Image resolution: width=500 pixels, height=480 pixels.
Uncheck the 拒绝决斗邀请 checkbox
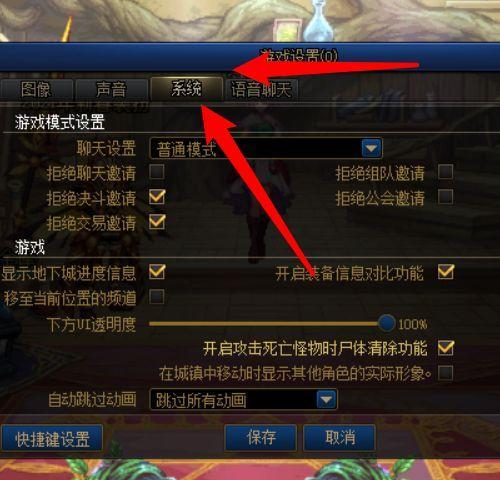(157, 197)
